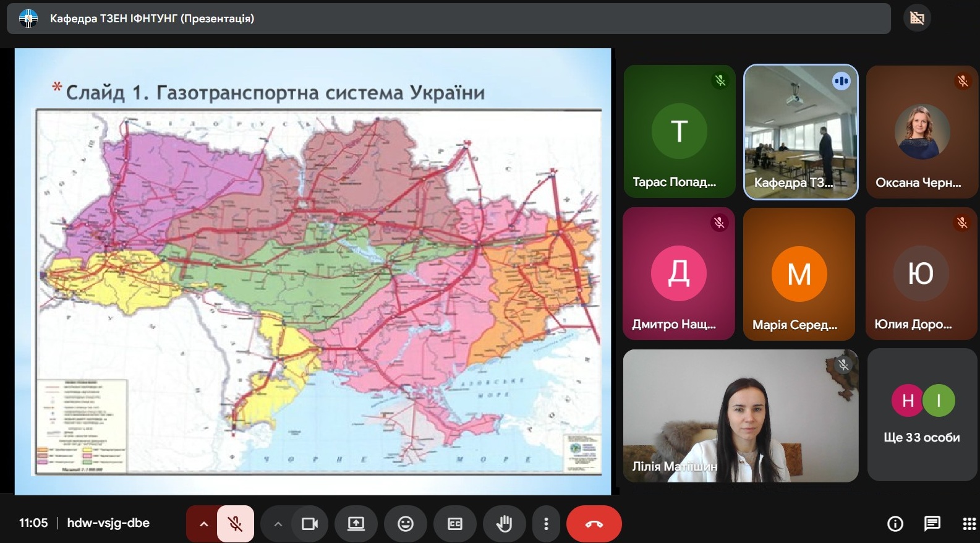The height and width of the screenshot is (543, 980).
Task: Click Оксана's profile photo avatar
Action: pyautogui.click(x=922, y=131)
